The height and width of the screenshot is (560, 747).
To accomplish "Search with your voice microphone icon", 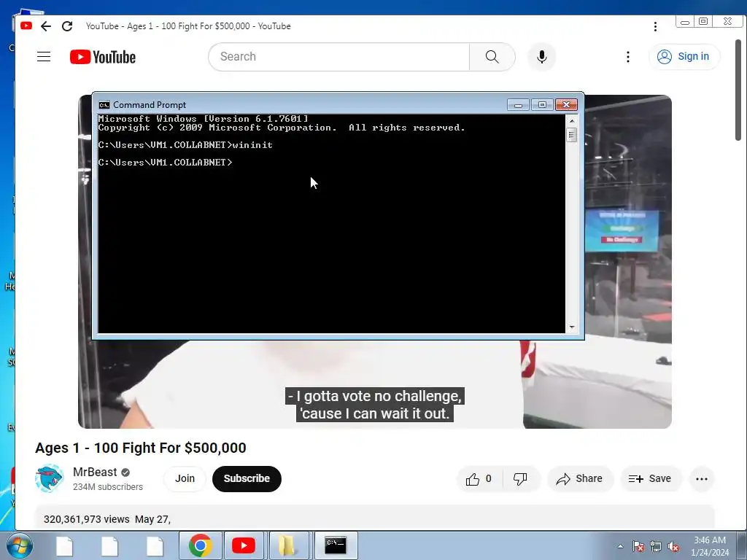I will pyautogui.click(x=542, y=57).
